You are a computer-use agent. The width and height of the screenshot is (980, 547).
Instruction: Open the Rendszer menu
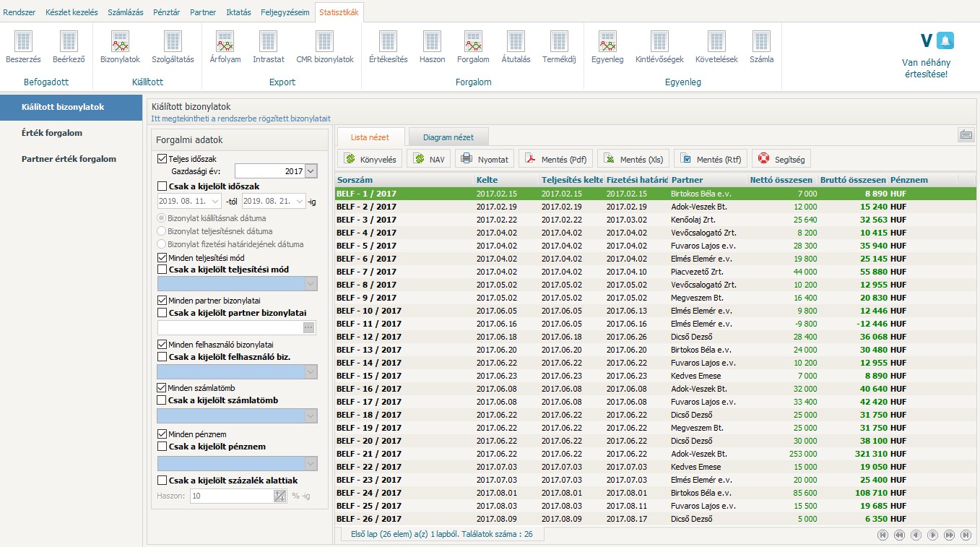(19, 12)
